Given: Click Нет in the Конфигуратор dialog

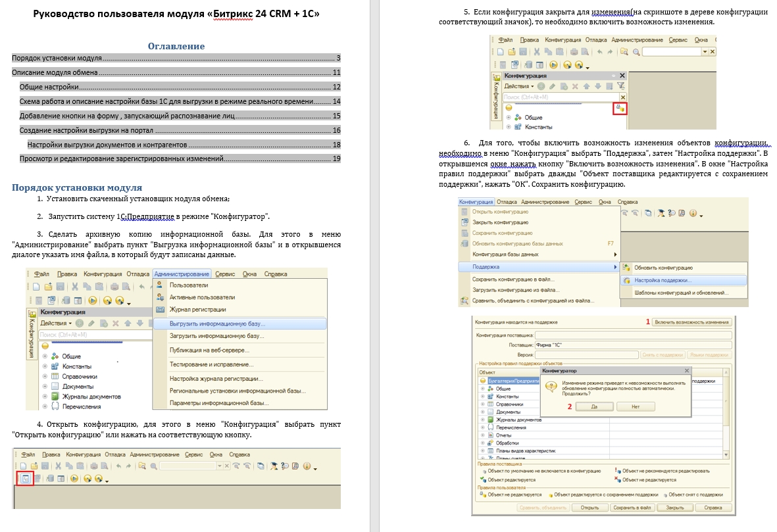Looking at the screenshot, I should [x=636, y=406].
